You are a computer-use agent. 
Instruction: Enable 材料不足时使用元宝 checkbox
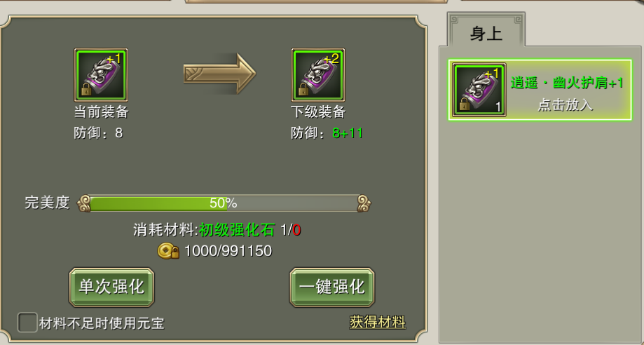tap(27, 323)
